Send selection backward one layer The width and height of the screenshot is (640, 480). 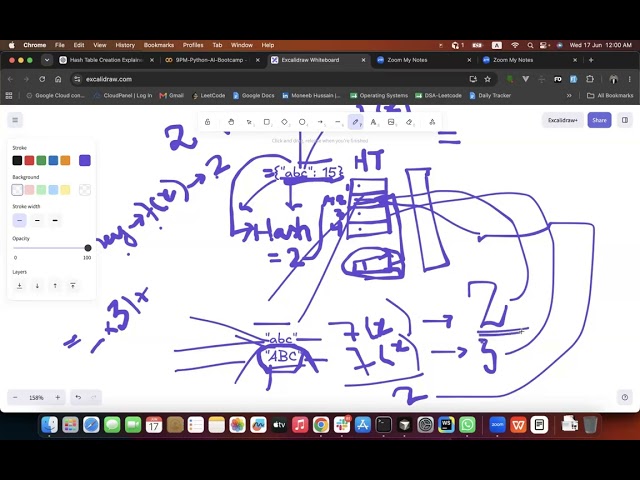(x=37, y=286)
